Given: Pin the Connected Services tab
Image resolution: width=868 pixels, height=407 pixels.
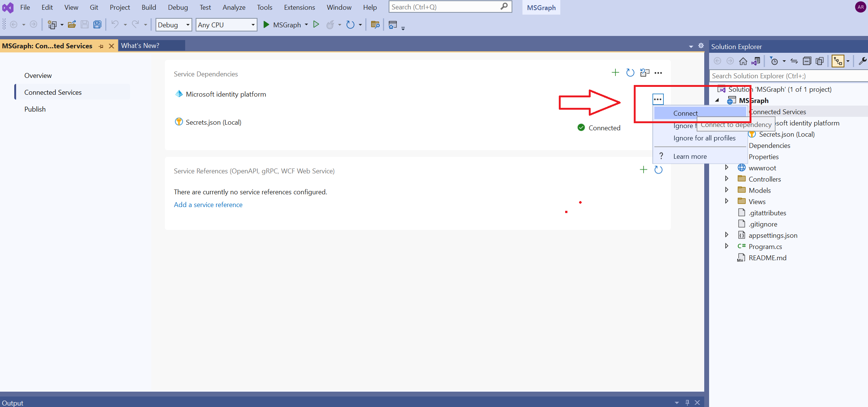Looking at the screenshot, I should (101, 46).
